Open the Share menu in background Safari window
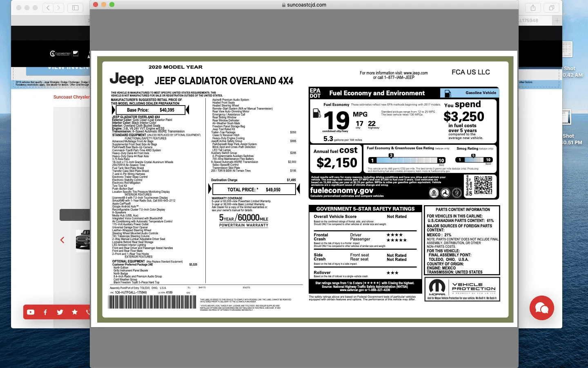 [x=533, y=8]
